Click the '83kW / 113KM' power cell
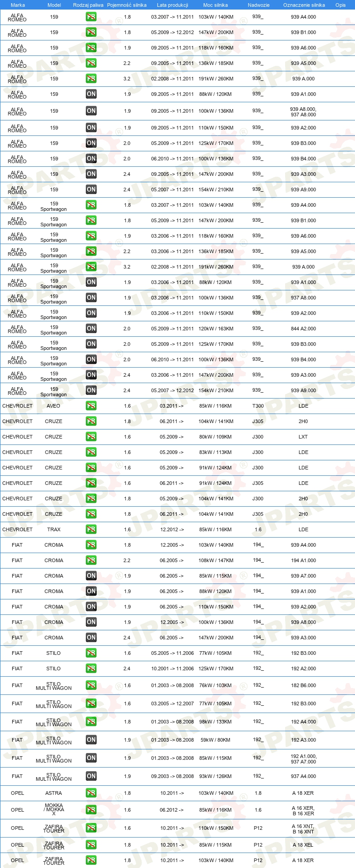 coord(216,452)
